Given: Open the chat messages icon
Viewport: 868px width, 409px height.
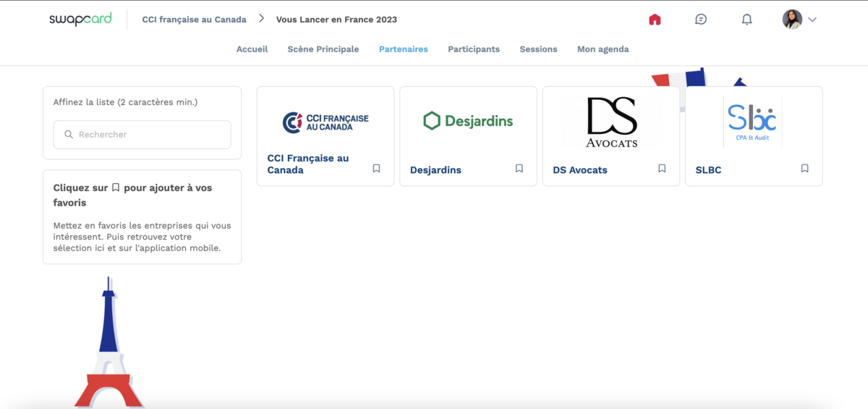Looking at the screenshot, I should click(x=701, y=20).
